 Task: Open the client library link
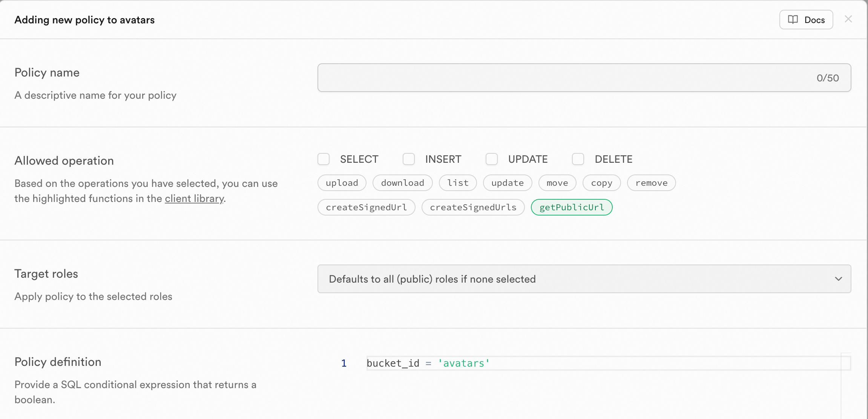coord(194,199)
